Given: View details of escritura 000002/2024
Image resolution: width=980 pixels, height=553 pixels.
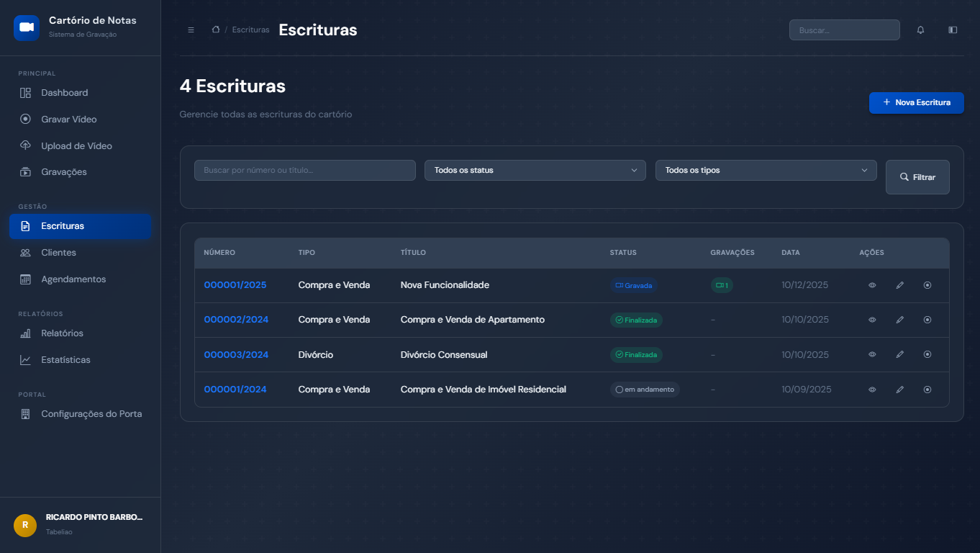Looking at the screenshot, I should (x=872, y=320).
